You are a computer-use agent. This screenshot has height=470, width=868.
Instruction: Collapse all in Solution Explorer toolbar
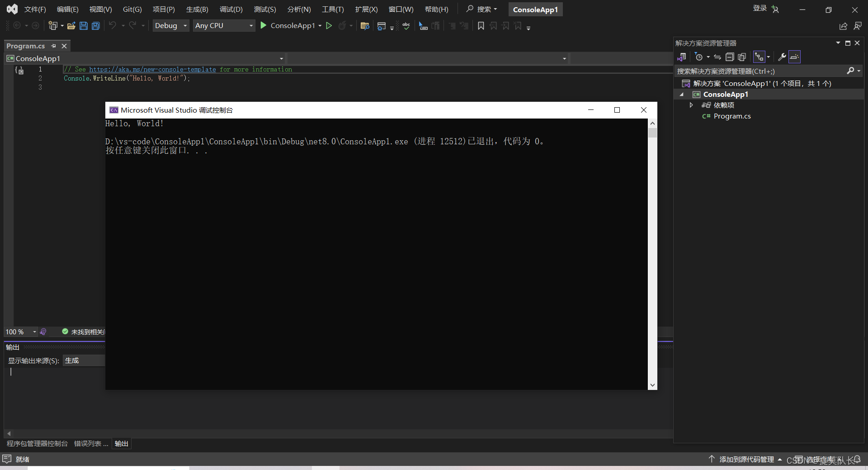click(x=730, y=57)
